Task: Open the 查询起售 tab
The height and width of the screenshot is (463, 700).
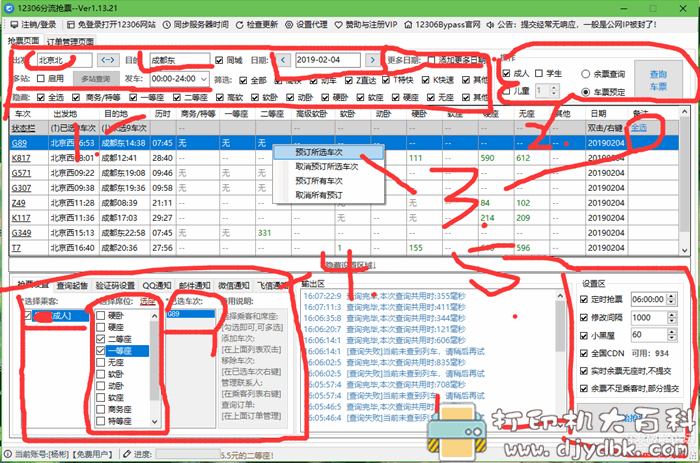Action: (x=72, y=285)
